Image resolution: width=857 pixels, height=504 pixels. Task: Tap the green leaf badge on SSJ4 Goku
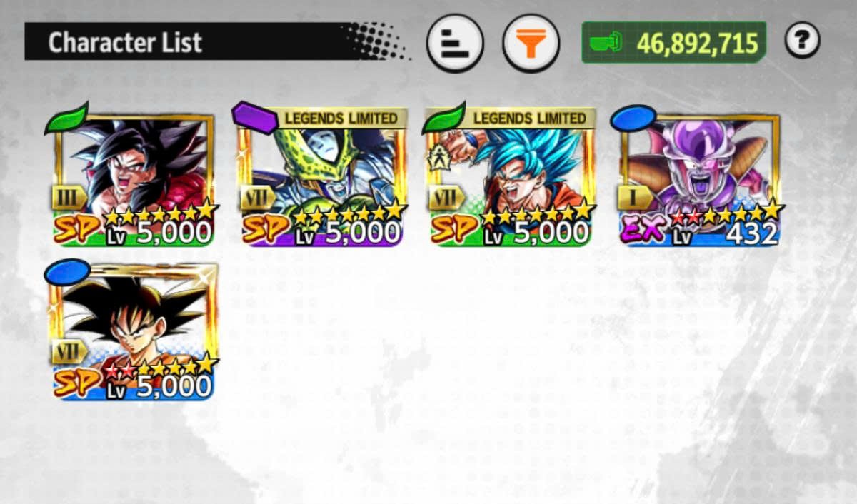pyautogui.click(x=66, y=118)
